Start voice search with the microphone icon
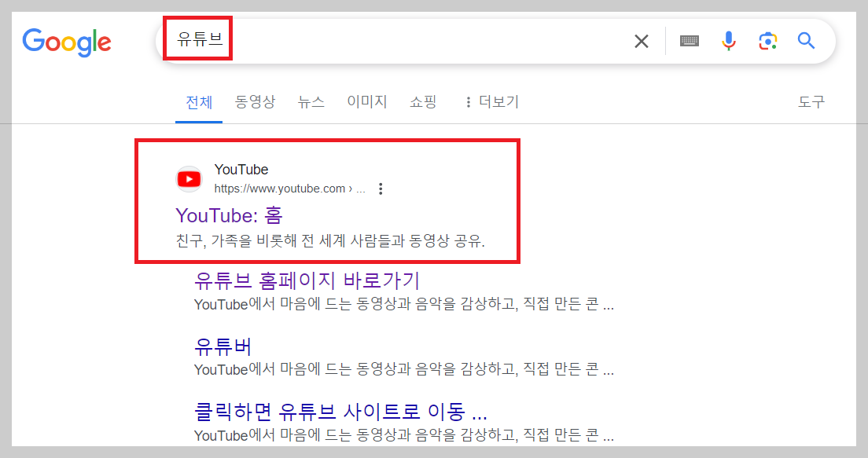Image resolution: width=868 pixels, height=458 pixels. 729,41
